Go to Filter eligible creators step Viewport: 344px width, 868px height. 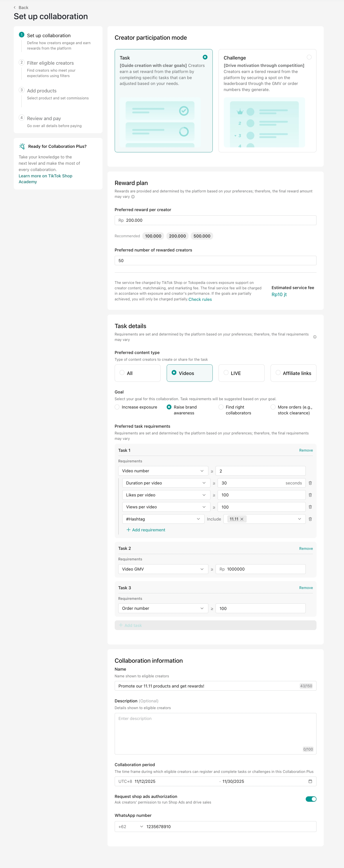[50, 63]
